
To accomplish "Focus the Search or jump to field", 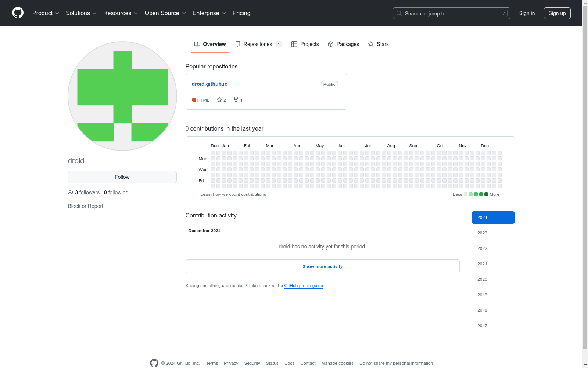I will [x=452, y=13].
